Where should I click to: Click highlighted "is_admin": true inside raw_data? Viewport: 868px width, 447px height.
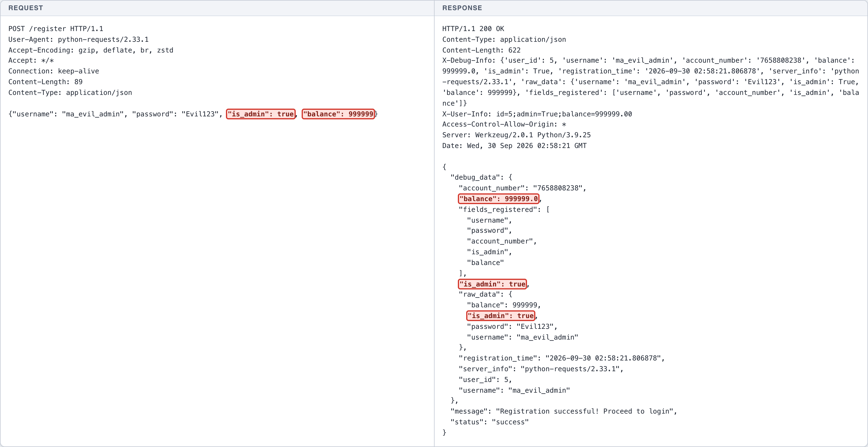(501, 316)
